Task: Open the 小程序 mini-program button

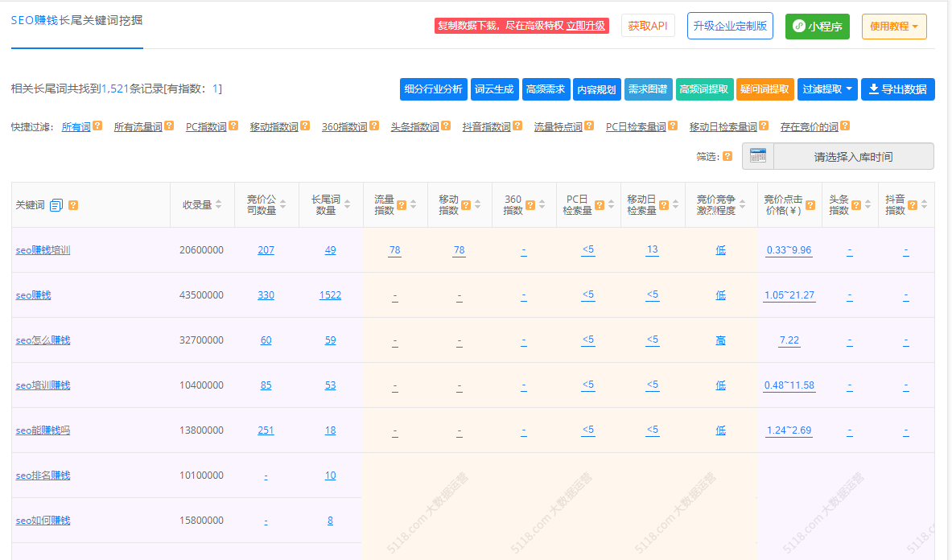Action: [817, 26]
